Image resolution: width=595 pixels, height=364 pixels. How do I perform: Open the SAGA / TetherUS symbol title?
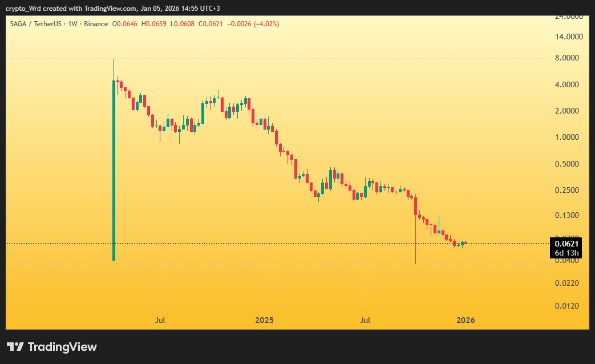click(36, 24)
